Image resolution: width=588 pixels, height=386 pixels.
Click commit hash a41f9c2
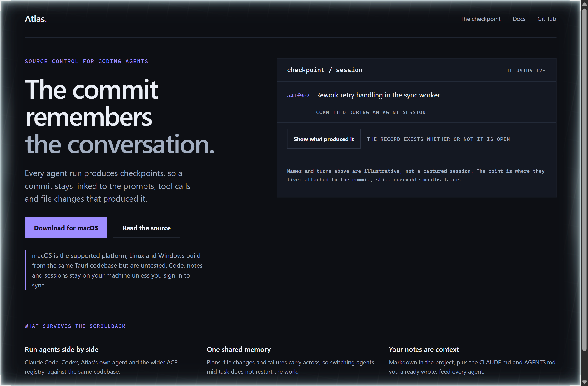[298, 95]
